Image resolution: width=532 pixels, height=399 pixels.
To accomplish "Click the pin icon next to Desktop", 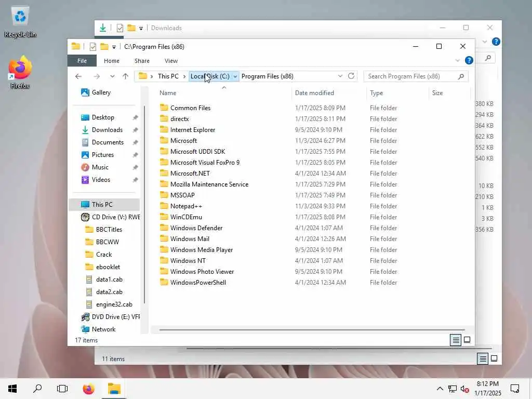I will (x=135, y=117).
